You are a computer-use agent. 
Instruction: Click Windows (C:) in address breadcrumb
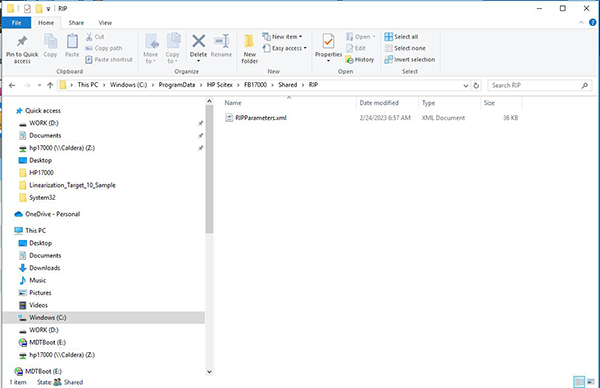tap(129, 85)
